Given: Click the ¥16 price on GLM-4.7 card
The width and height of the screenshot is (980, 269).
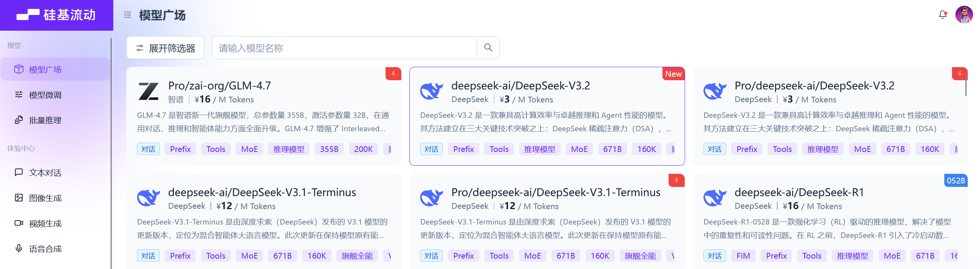Looking at the screenshot, I should pyautogui.click(x=202, y=99).
